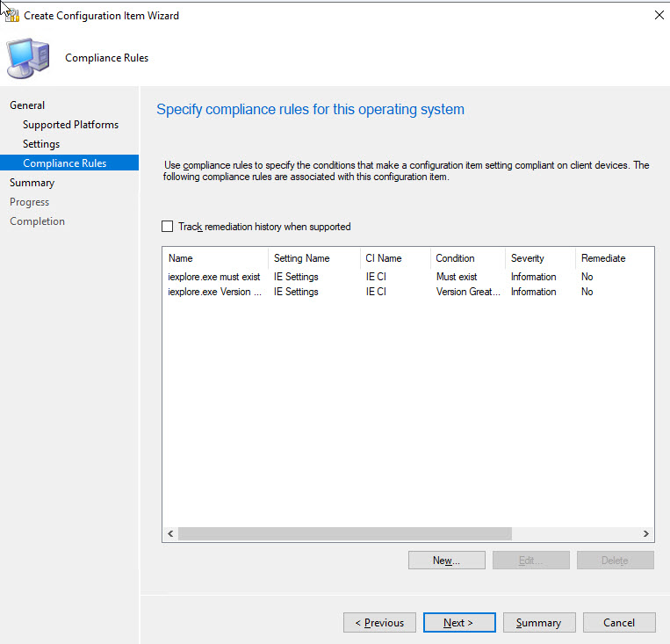Proceed with the Next button

coord(458,623)
